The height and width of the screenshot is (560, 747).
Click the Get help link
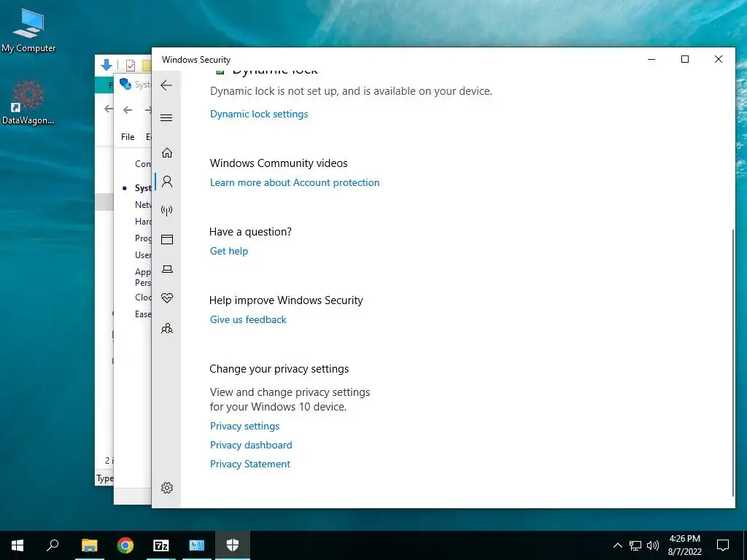pyautogui.click(x=229, y=251)
